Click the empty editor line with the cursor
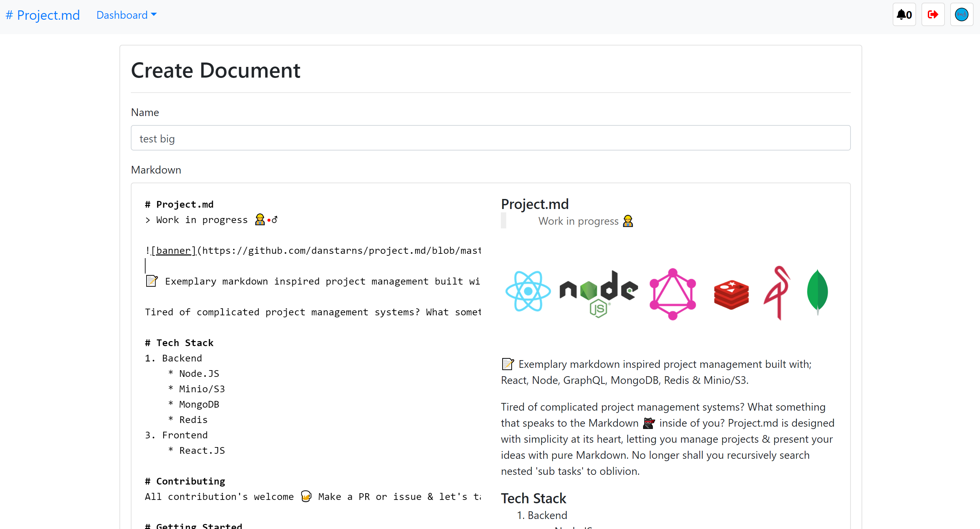This screenshot has width=980, height=529. [266, 266]
